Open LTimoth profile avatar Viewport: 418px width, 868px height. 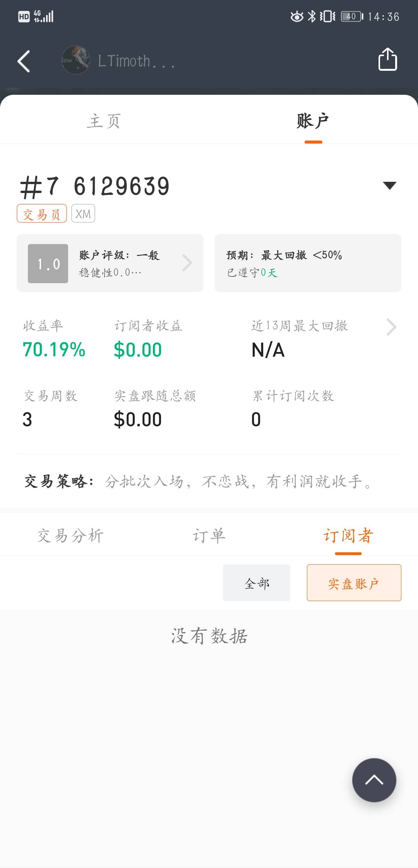75,60
